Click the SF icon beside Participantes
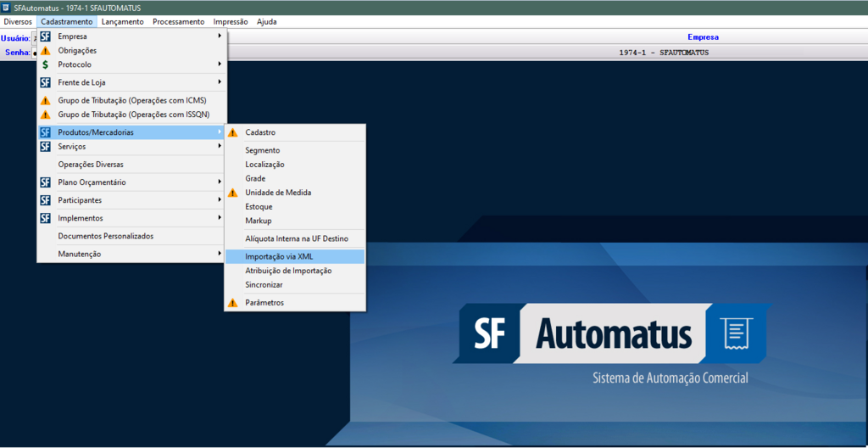This screenshot has width=868, height=448. 46,200
